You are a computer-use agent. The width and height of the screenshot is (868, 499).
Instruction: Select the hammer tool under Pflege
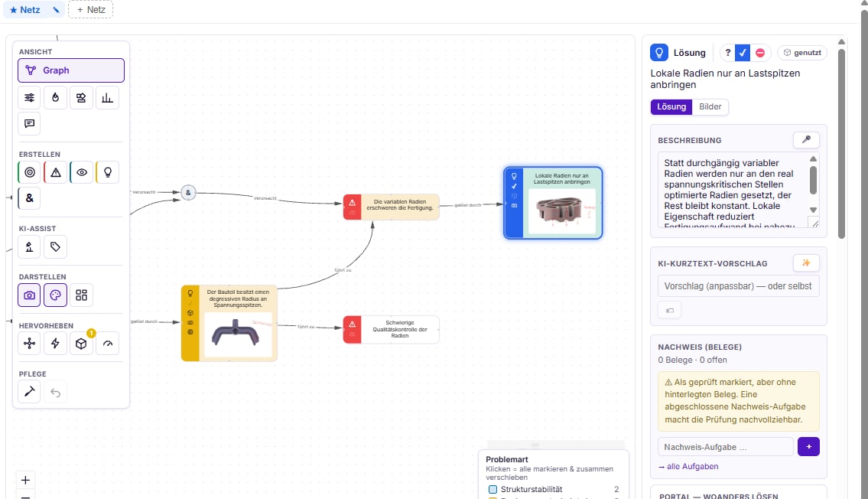[x=29, y=392]
